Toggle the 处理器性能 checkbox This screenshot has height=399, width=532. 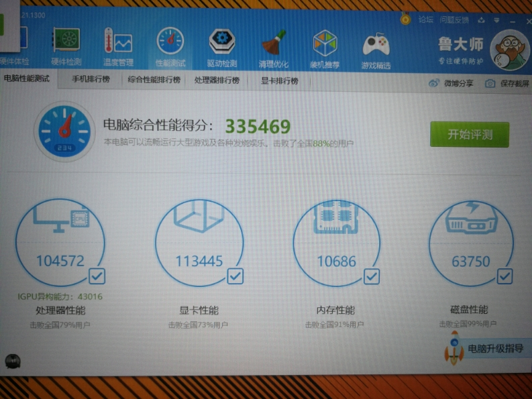[x=97, y=276]
